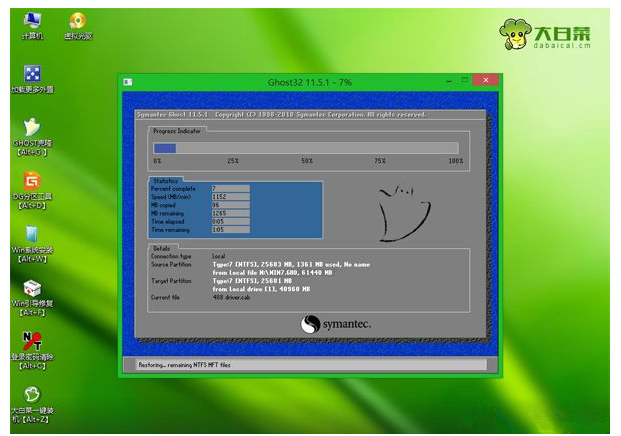Image resolution: width=621 pixels, height=436 pixels.
Task: Click the Ghost progress indicator bar
Action: pyautogui.click(x=305, y=148)
